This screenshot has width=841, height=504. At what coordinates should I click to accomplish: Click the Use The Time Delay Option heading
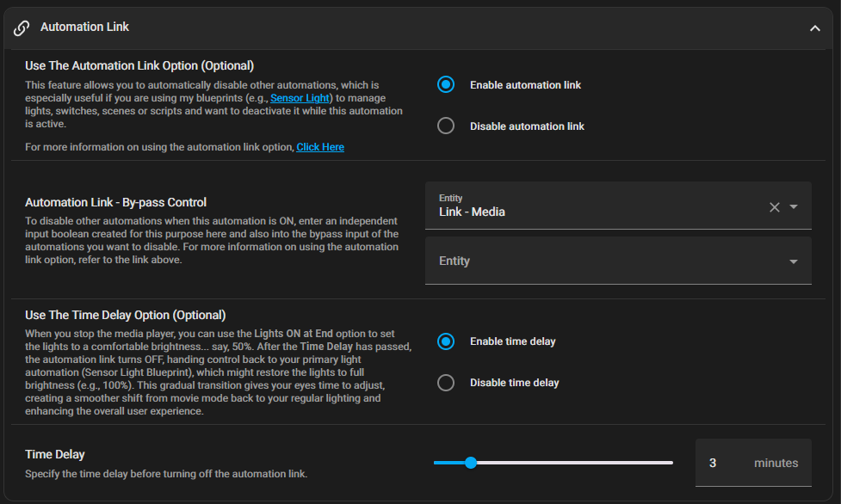tap(126, 316)
